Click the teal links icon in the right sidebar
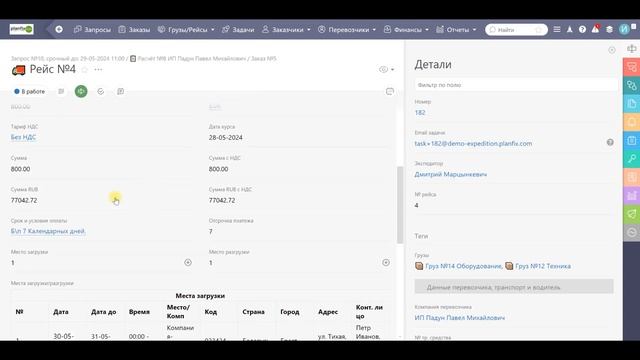The height and width of the screenshot is (360, 640). pos(631,86)
